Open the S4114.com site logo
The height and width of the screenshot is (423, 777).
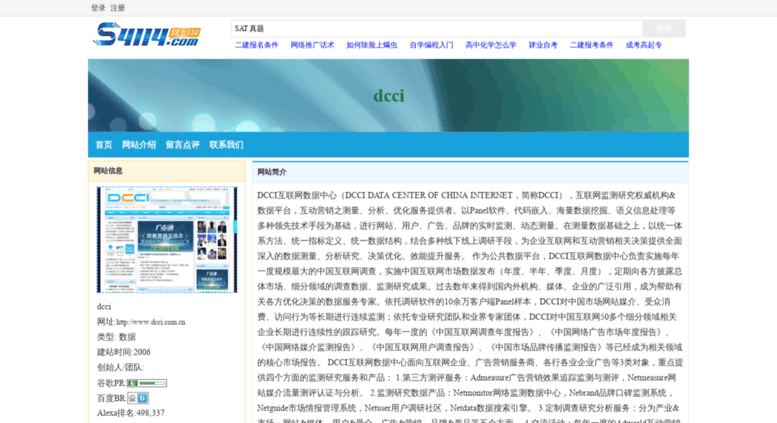click(x=147, y=34)
